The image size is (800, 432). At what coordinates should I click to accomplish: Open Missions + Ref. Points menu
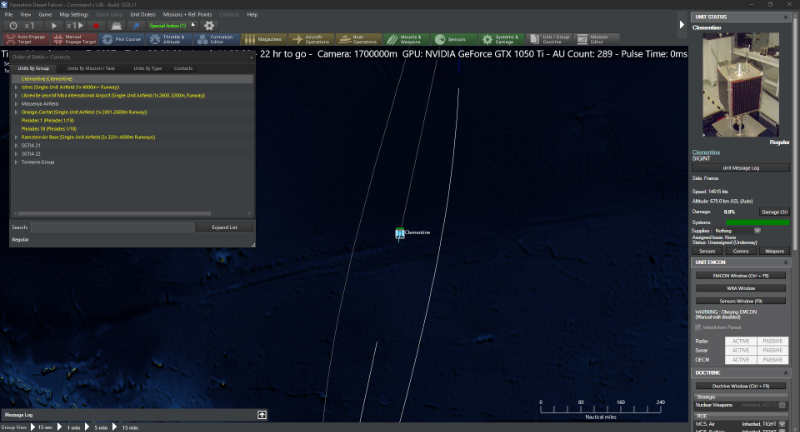pyautogui.click(x=187, y=14)
